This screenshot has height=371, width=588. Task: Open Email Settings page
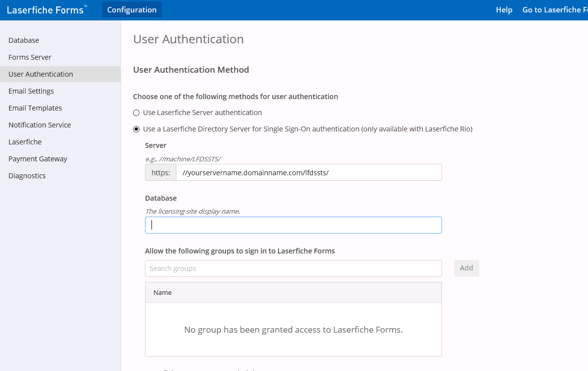tap(31, 91)
